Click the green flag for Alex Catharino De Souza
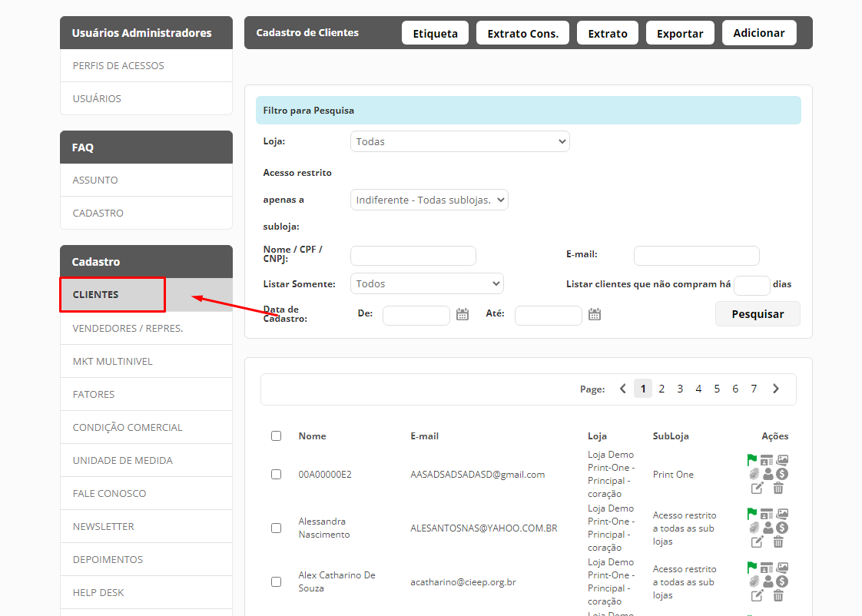This screenshot has height=616, width=862. [752, 567]
